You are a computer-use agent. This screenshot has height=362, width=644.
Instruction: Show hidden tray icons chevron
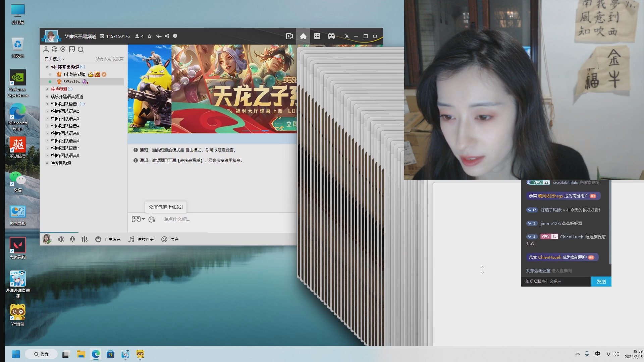[578, 354]
